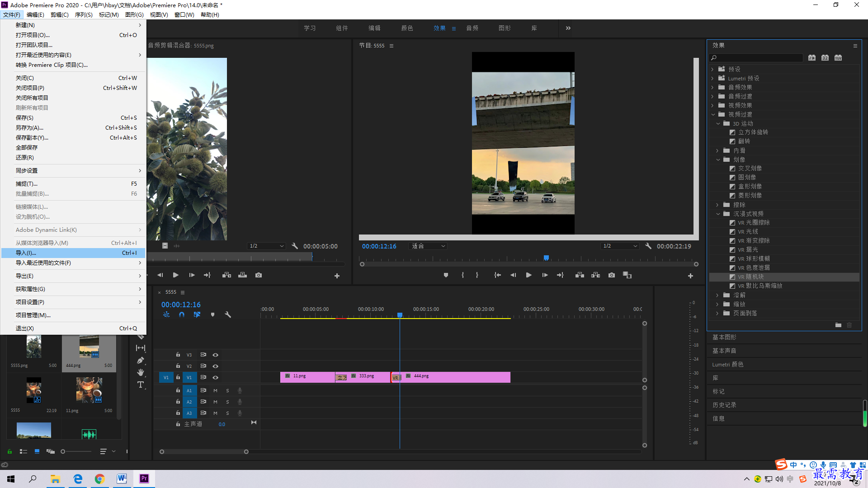Add a marker in the program monitor
Screen dimensions: 868x488
pyautogui.click(x=446, y=275)
